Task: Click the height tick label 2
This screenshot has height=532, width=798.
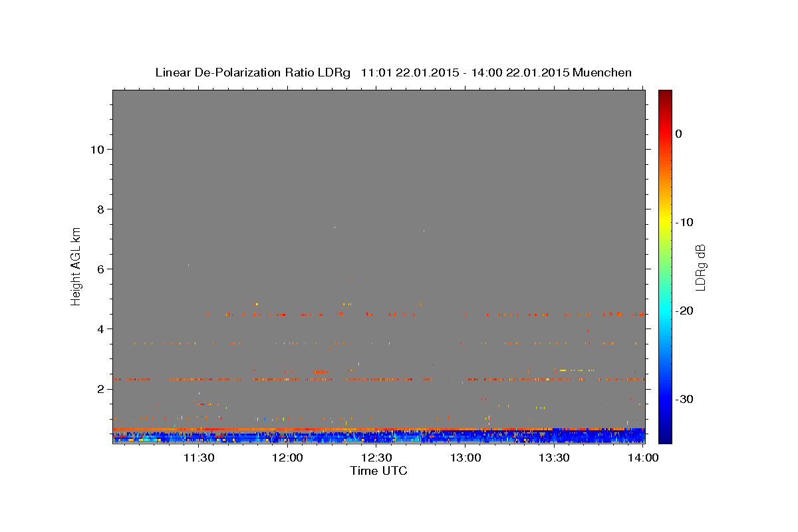Action: click(99, 388)
